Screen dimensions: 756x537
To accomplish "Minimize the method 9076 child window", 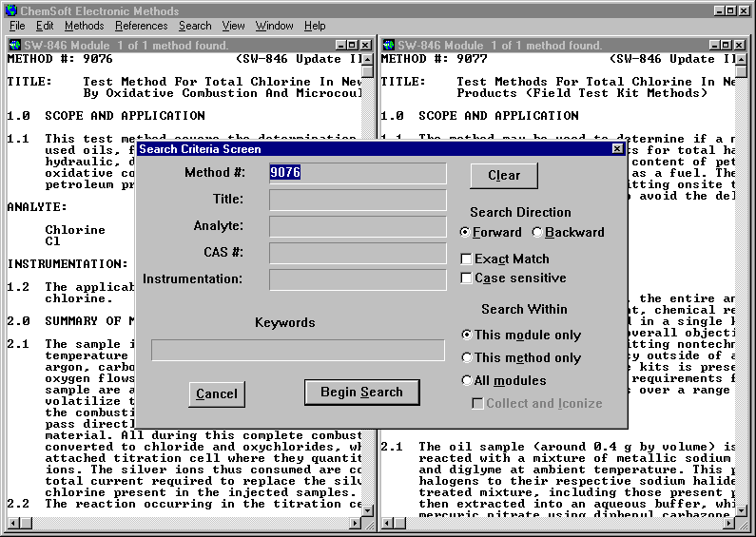I will [340, 46].
